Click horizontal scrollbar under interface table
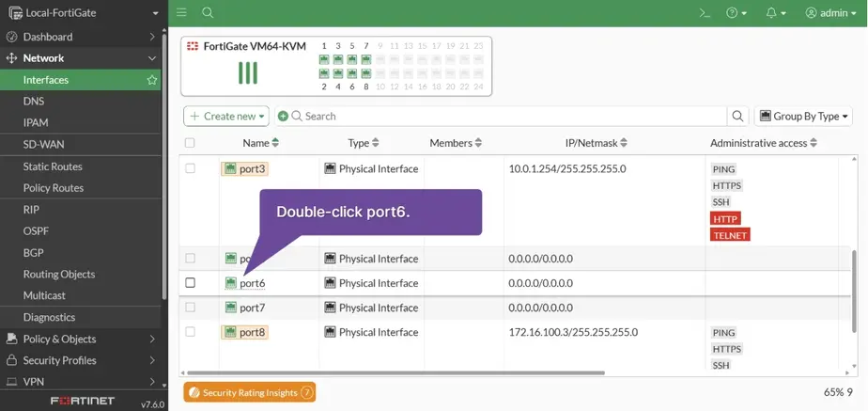This screenshot has width=868, height=411. 395,372
